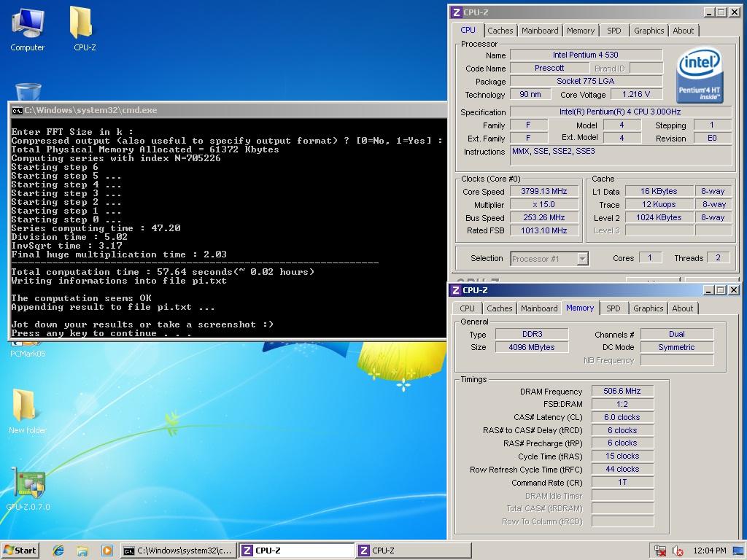Click the Core Voltage value 1.216 V

point(636,94)
